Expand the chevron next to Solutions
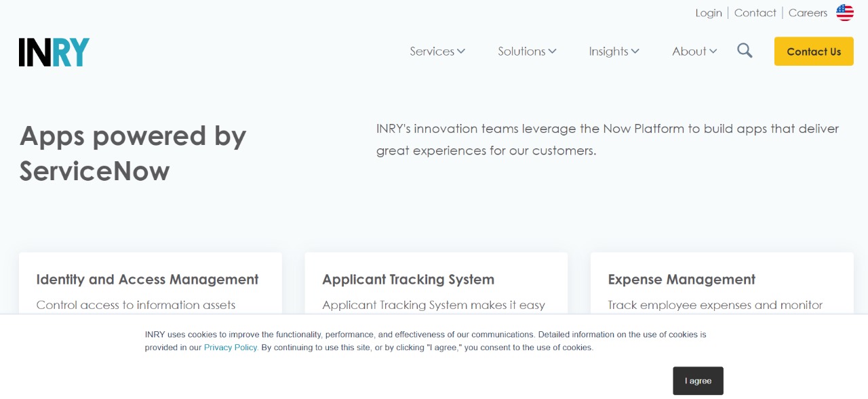Image resolution: width=868 pixels, height=399 pixels. (x=553, y=51)
